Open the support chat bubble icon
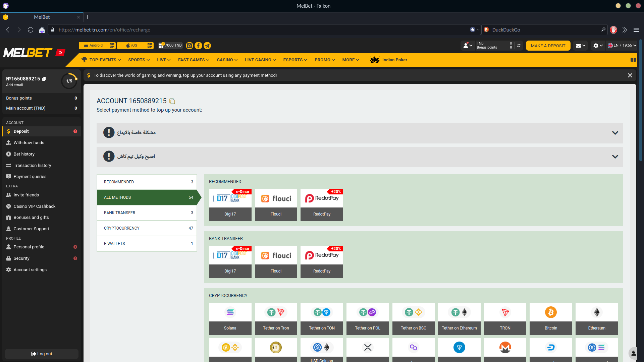 point(634,353)
